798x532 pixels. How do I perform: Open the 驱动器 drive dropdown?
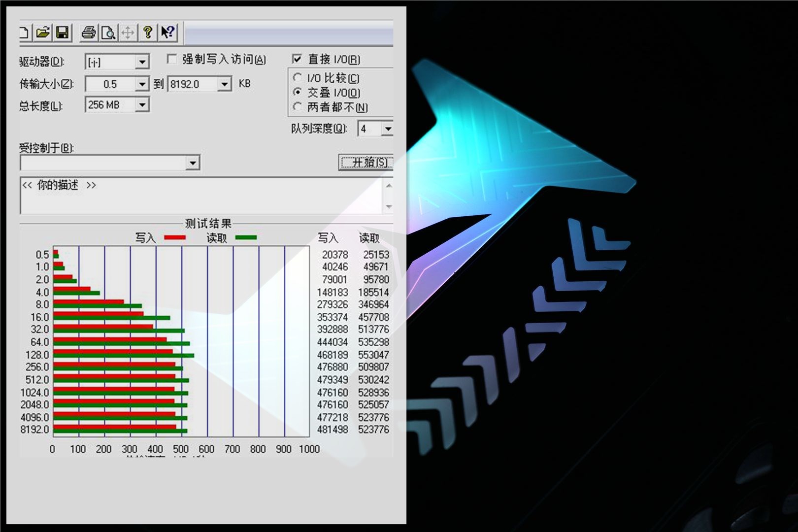pyautogui.click(x=142, y=61)
